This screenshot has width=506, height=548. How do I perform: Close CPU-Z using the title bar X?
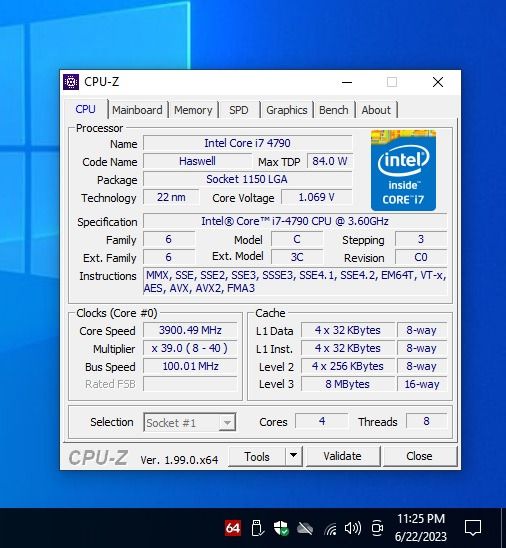point(438,82)
